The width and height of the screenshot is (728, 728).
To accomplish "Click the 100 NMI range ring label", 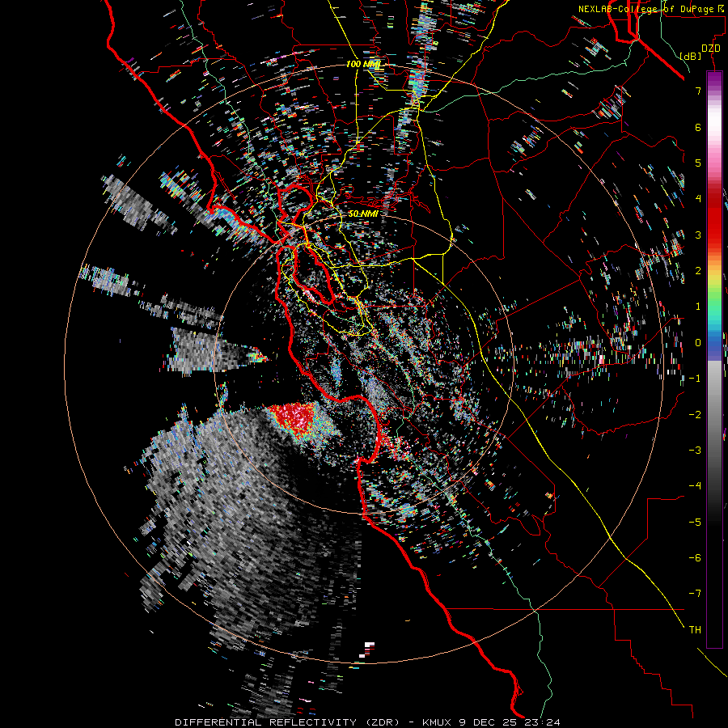I will 363,64.
